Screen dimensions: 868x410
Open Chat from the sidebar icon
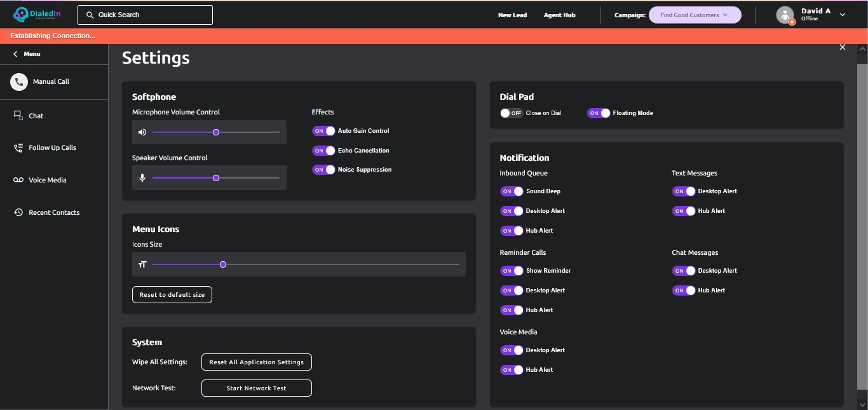(18, 116)
